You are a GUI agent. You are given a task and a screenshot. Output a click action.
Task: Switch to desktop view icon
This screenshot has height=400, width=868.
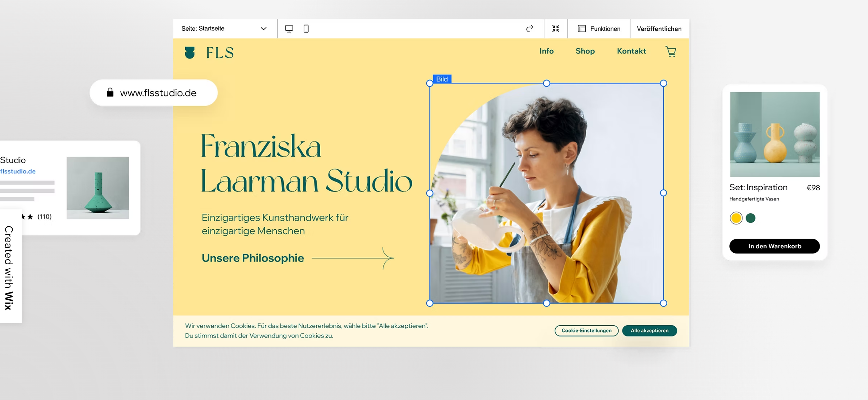tap(289, 29)
